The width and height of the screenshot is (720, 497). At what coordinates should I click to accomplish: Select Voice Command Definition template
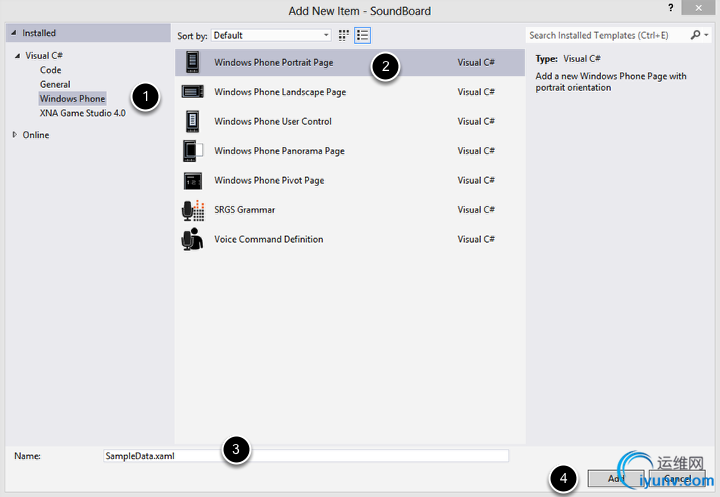pyautogui.click(x=350, y=239)
